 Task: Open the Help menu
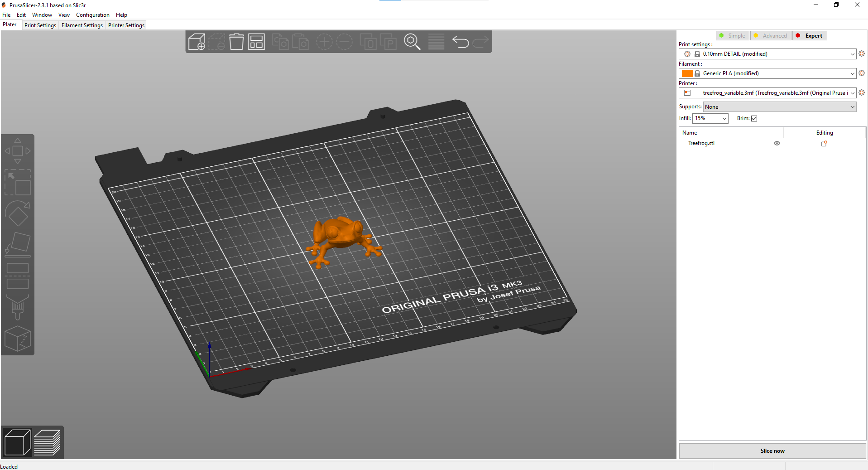pos(121,15)
